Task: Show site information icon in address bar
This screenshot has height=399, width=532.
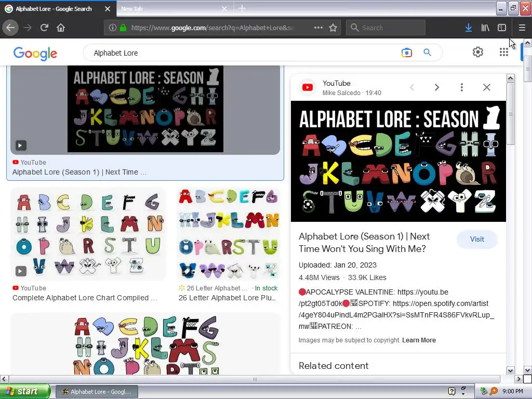Action: coord(112,28)
